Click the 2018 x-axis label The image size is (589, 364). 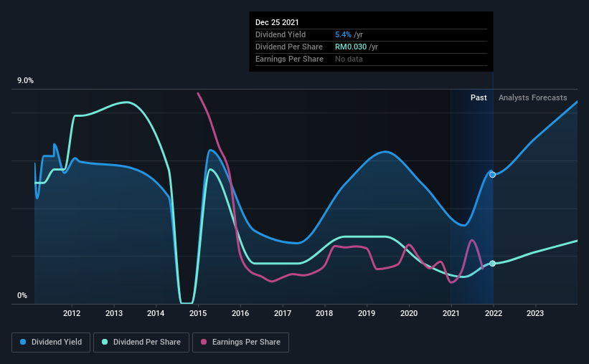pyautogui.click(x=324, y=313)
